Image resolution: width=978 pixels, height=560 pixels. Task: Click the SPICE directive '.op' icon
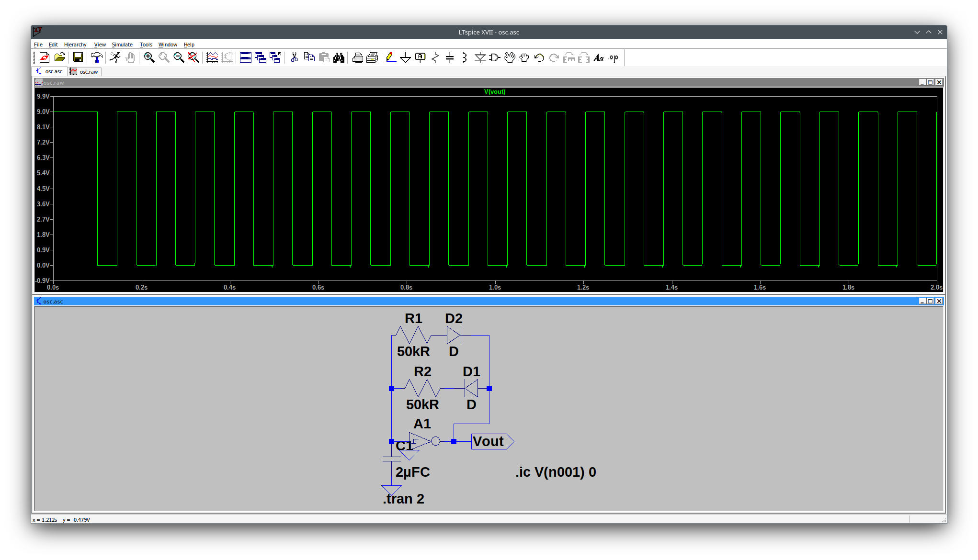tap(614, 58)
